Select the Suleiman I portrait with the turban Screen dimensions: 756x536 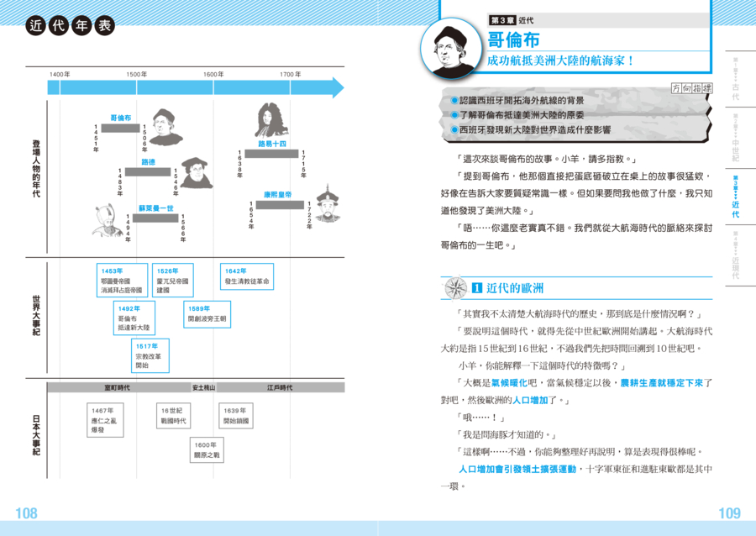[x=108, y=220]
